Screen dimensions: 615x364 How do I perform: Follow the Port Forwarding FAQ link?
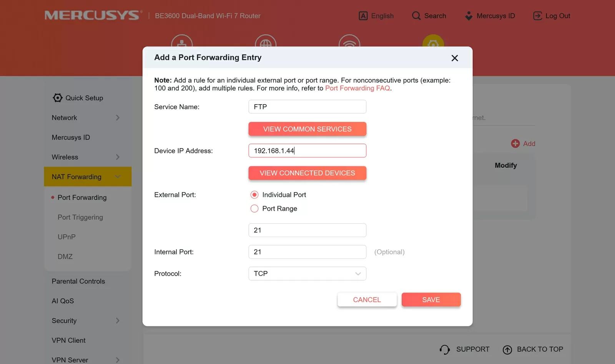(x=357, y=88)
